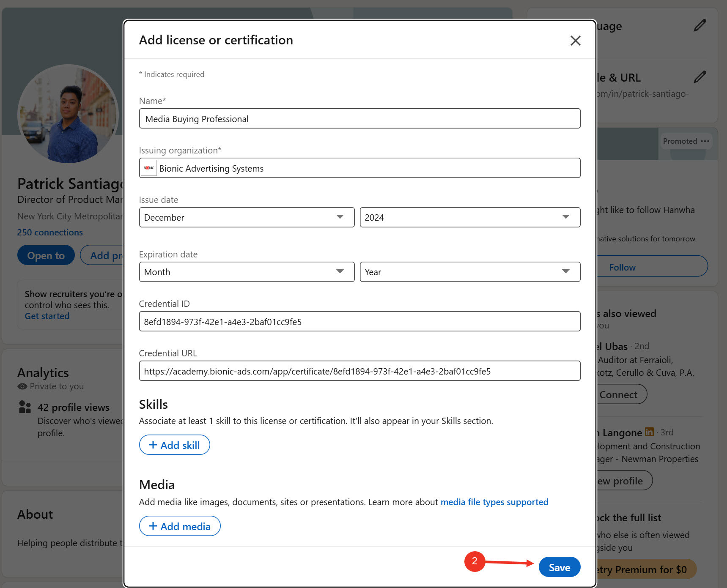The width and height of the screenshot is (727, 588).
Task: Click the edit pencil beside language
Action: (x=700, y=25)
